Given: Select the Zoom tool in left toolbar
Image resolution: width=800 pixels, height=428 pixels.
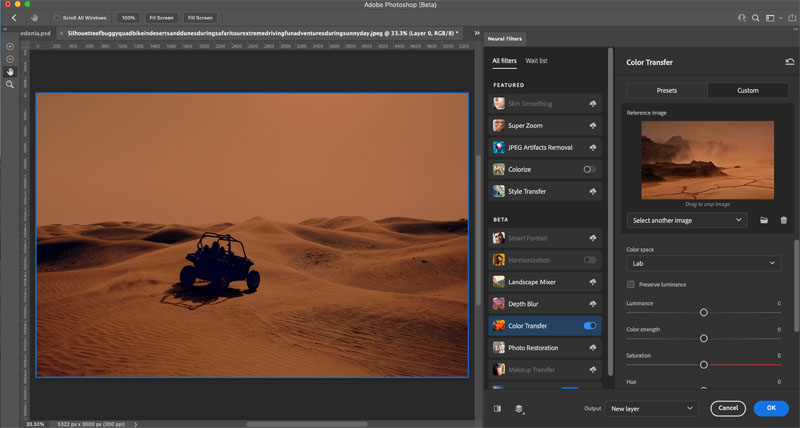Looking at the screenshot, I should coord(10,85).
